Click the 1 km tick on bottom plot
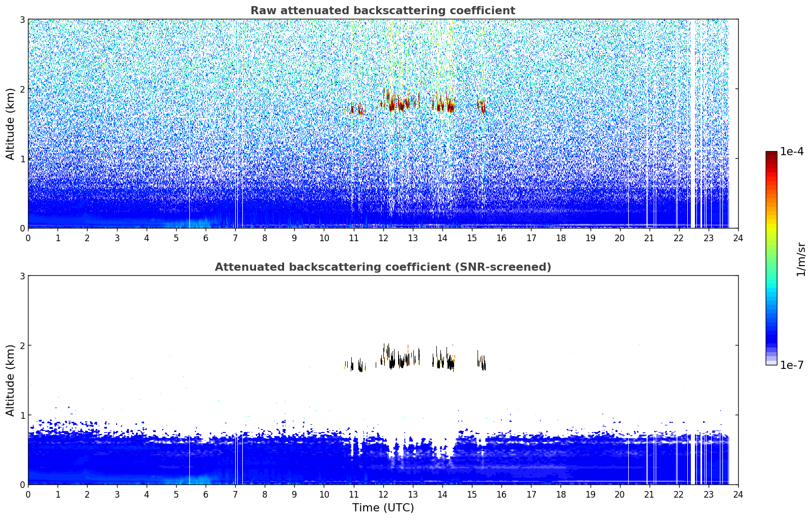This screenshot has width=812, height=519. [x=22, y=415]
